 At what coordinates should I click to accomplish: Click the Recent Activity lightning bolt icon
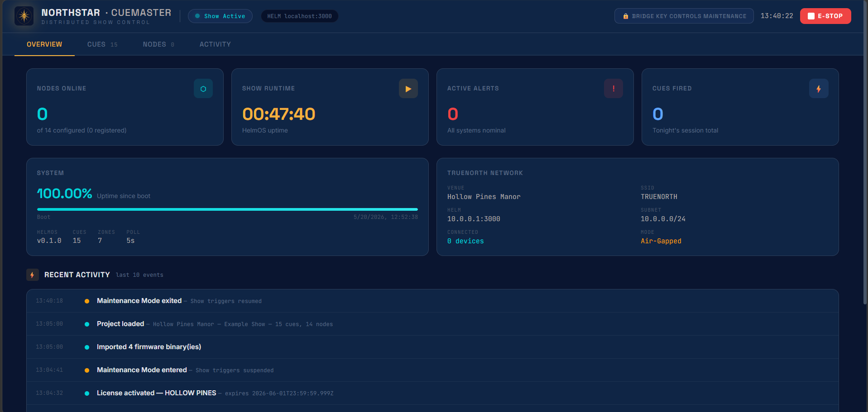[x=32, y=275]
